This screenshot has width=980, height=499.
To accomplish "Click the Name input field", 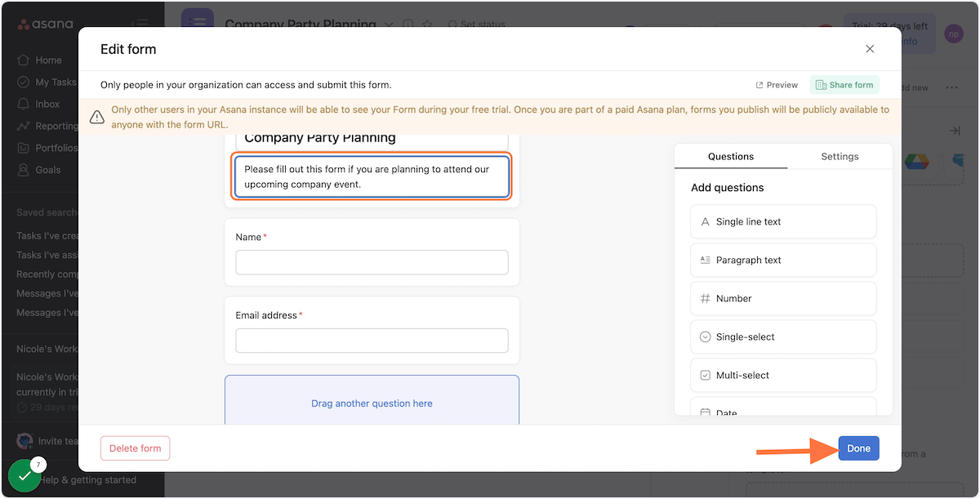I will point(372,262).
